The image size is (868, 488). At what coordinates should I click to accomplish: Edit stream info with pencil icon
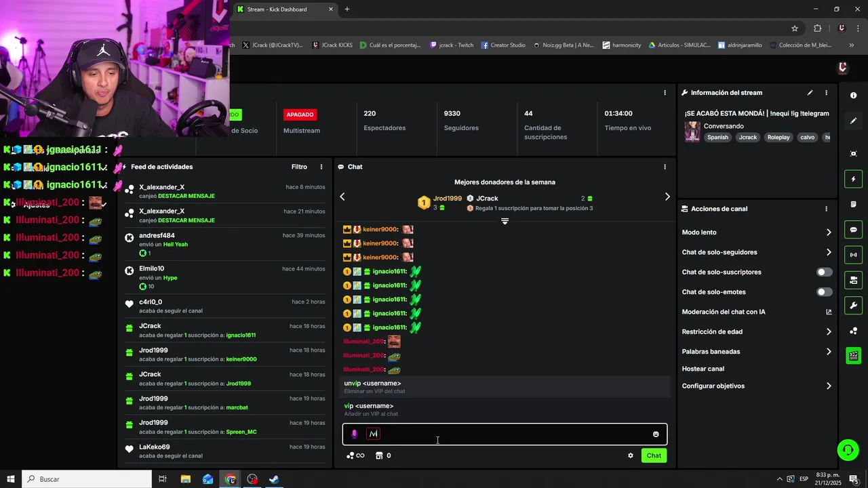[810, 93]
